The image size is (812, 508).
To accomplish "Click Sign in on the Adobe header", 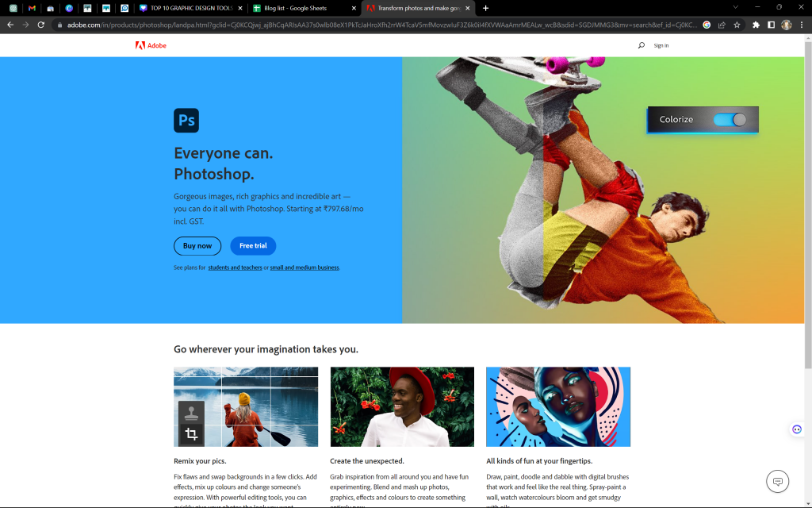I will point(661,45).
